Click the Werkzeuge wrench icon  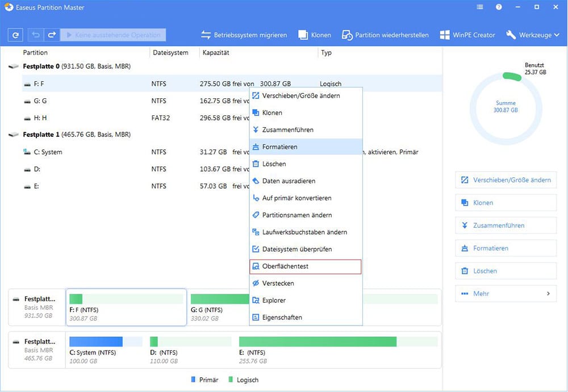pos(511,35)
